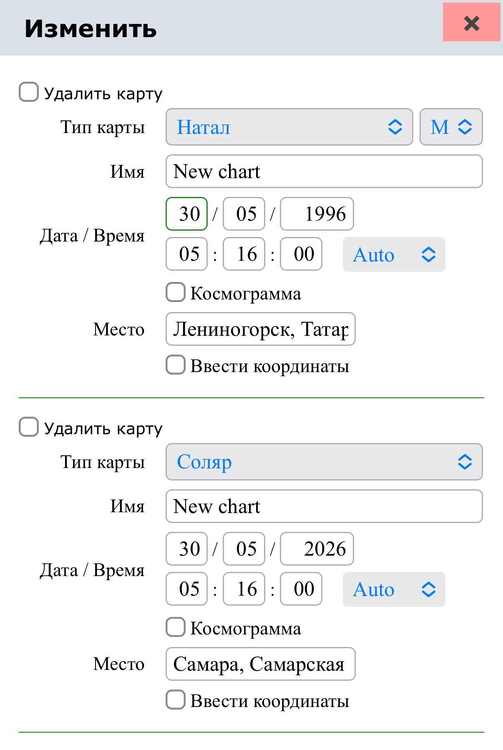This screenshot has height=750, width=503.
Task: Open the Натал chart type dropdown
Action: (x=289, y=127)
